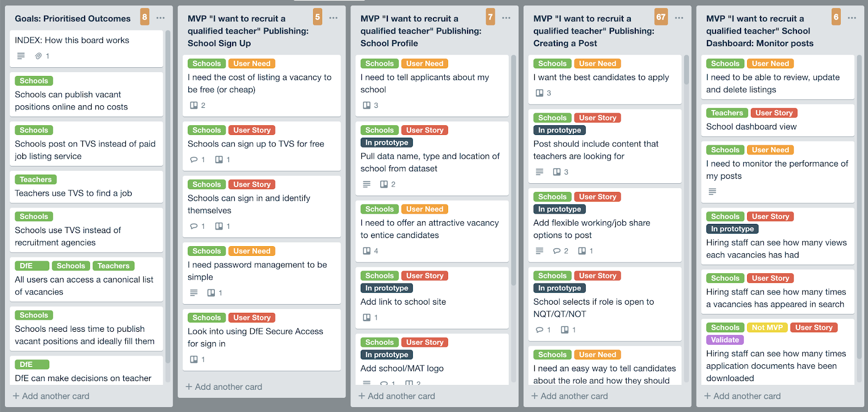Click purple 'Validate' label
868x412 pixels.
[x=725, y=340]
